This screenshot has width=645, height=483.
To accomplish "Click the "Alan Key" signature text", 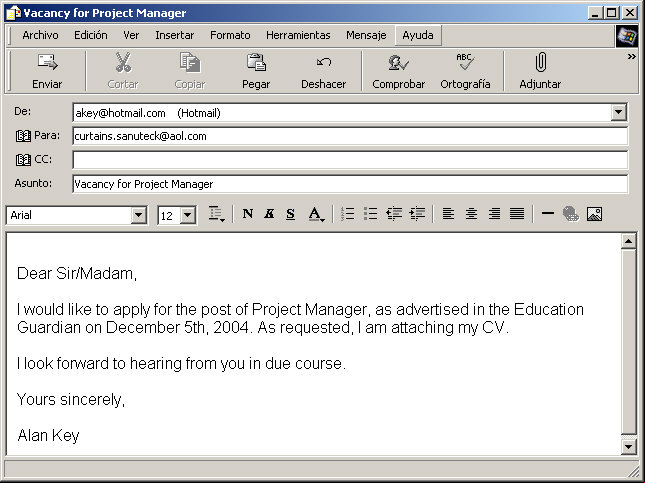I will click(x=48, y=435).
